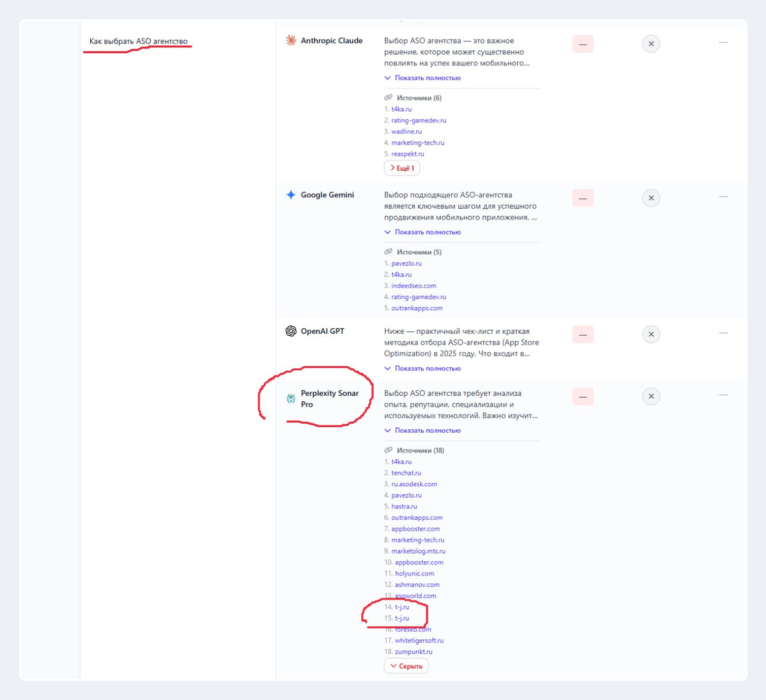Toggle pink minus badge in Claude row
The image size is (766, 700).
(x=582, y=44)
